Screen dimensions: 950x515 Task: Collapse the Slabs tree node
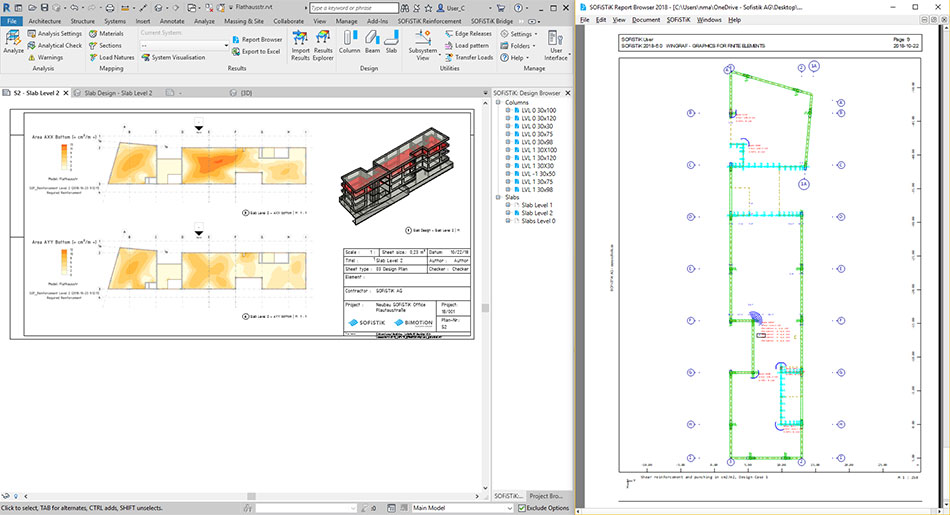click(x=499, y=197)
